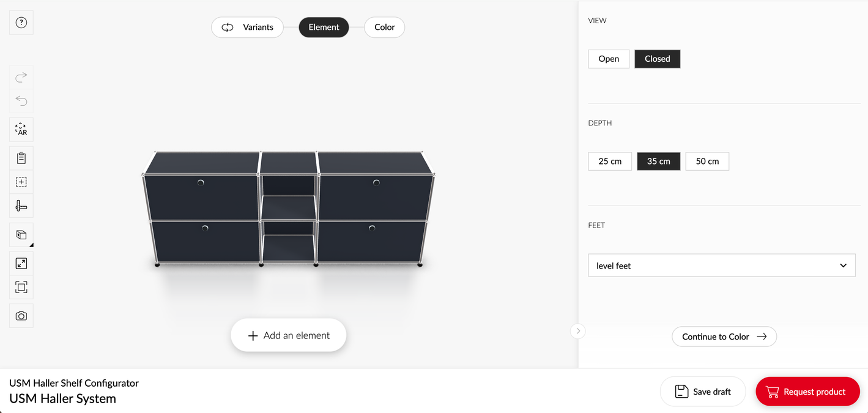Select the 50 cm depth option

707,161
